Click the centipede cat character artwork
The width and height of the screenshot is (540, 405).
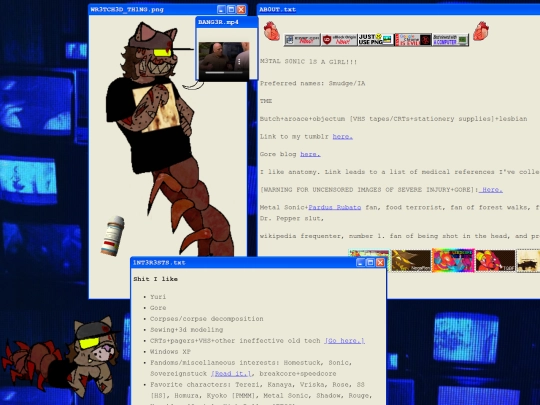click(169, 138)
